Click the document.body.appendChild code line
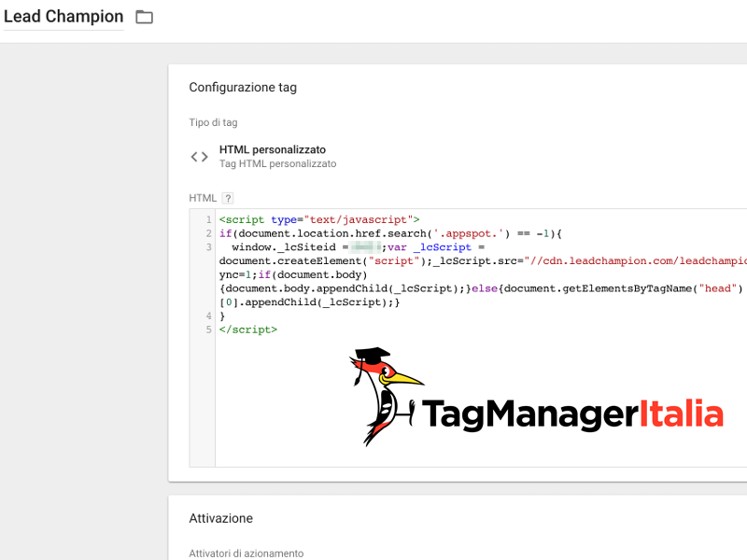The image size is (747, 560). pos(481,288)
